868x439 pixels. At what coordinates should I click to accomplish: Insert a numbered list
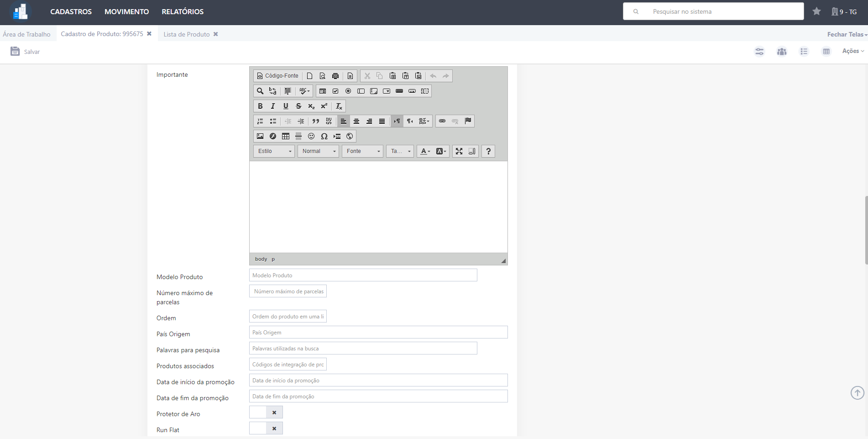pyautogui.click(x=260, y=121)
